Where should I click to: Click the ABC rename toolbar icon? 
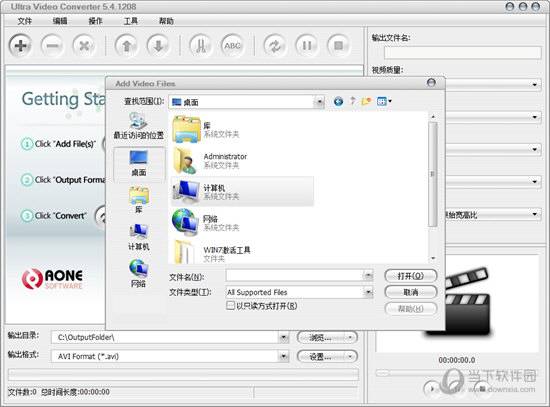pyautogui.click(x=232, y=45)
